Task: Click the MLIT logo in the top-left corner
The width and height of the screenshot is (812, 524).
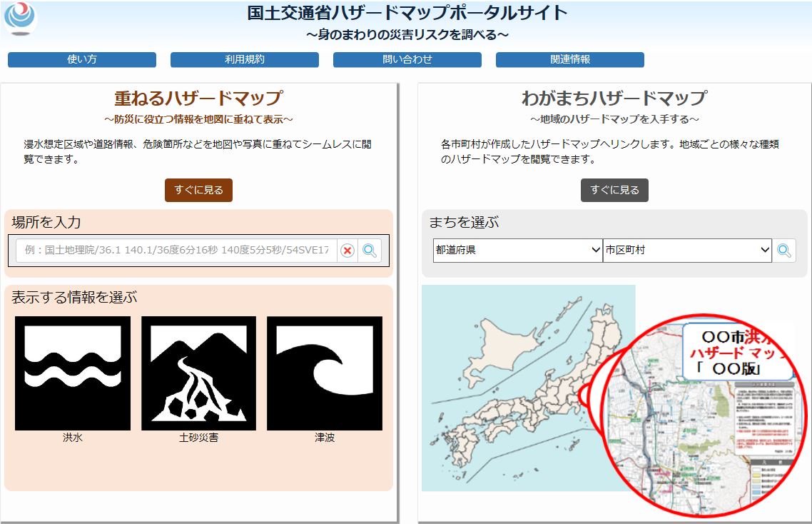Action: point(21,19)
